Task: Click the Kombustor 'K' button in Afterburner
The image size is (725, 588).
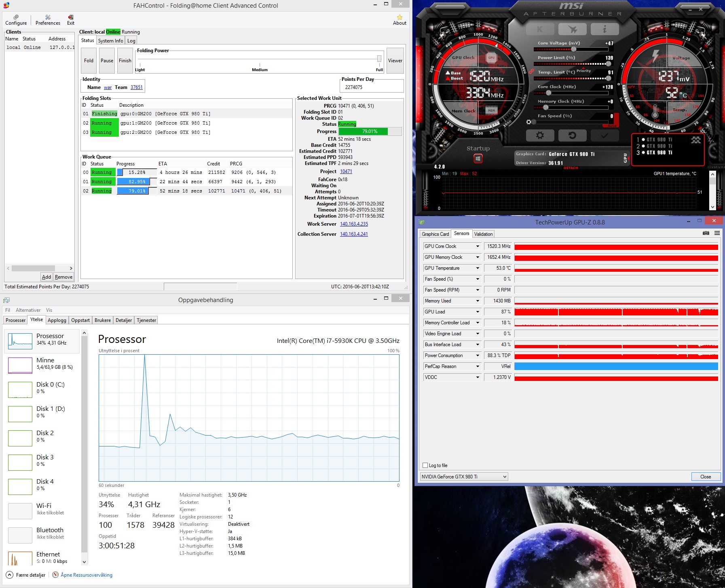Action: click(540, 29)
